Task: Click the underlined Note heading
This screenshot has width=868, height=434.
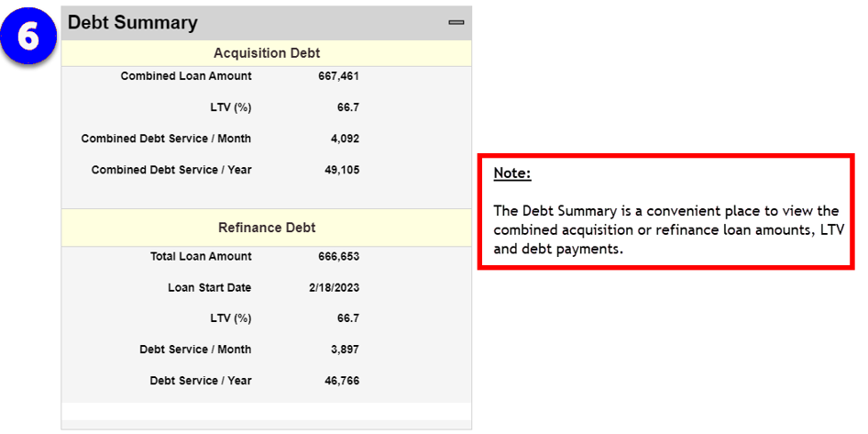Action: (x=512, y=172)
